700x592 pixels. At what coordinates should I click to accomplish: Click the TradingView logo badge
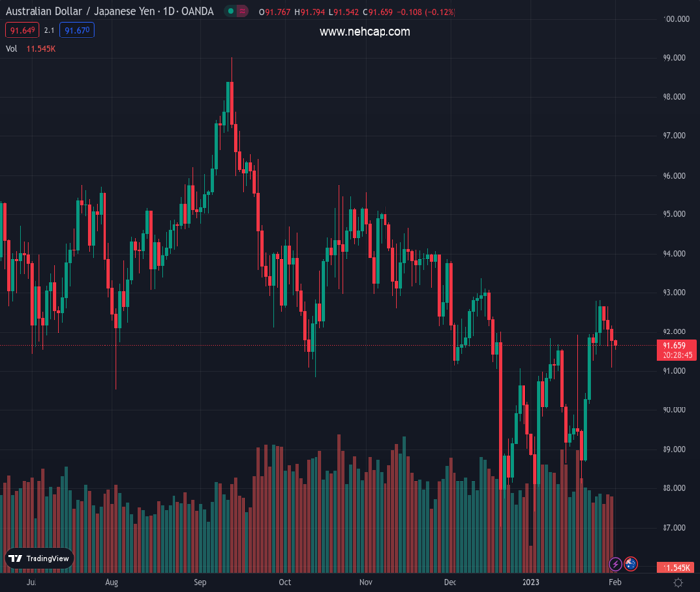pos(39,558)
